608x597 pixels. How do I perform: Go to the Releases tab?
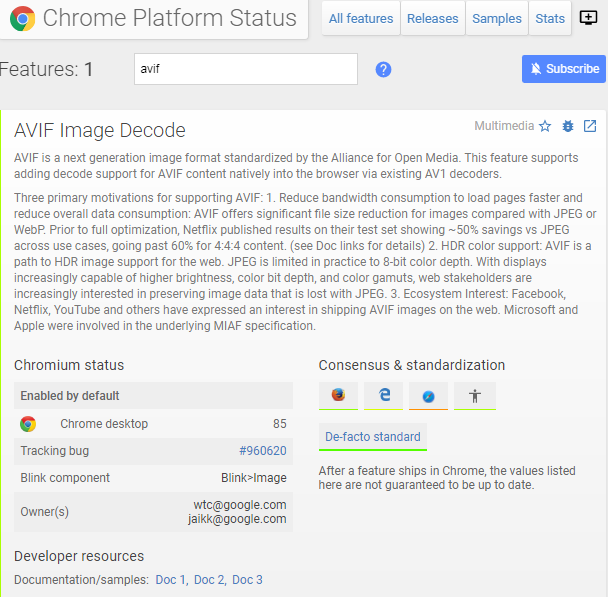(x=433, y=18)
